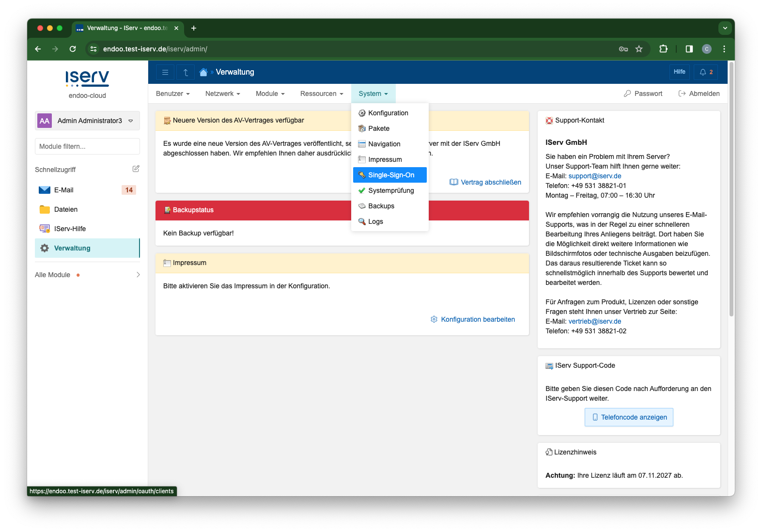Close the Verwaltung browser tab

(x=176, y=28)
